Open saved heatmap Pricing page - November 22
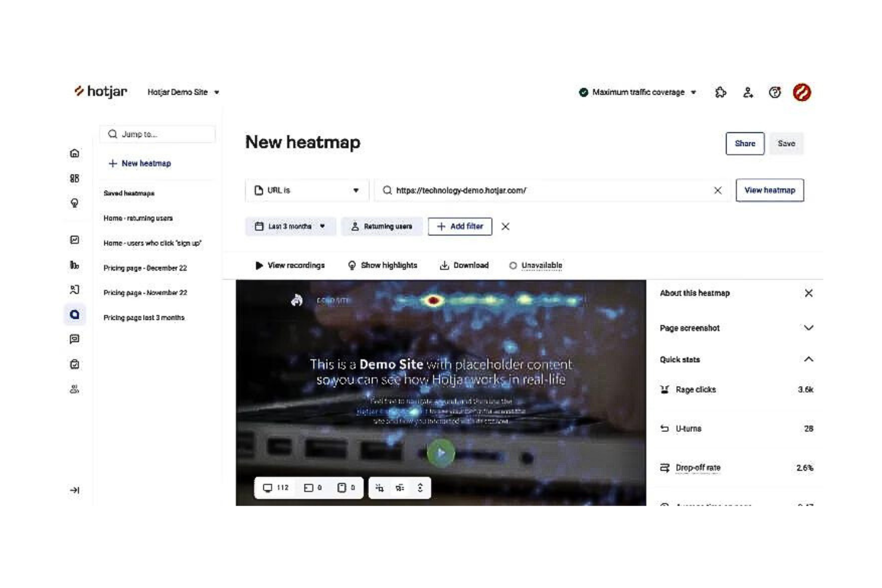This screenshot has width=882, height=588. [145, 293]
